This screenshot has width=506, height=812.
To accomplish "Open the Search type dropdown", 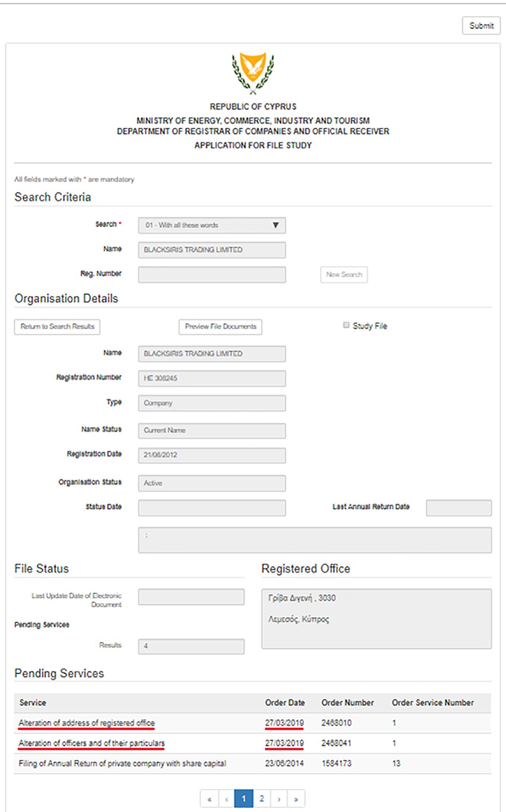I will point(212,225).
